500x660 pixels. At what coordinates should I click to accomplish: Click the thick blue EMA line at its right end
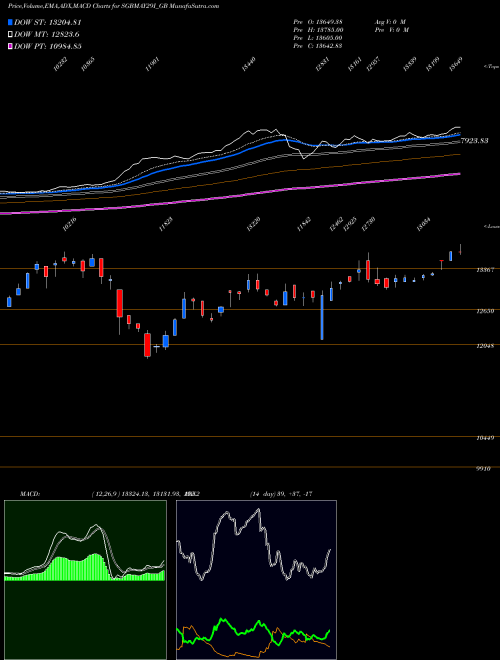click(458, 135)
